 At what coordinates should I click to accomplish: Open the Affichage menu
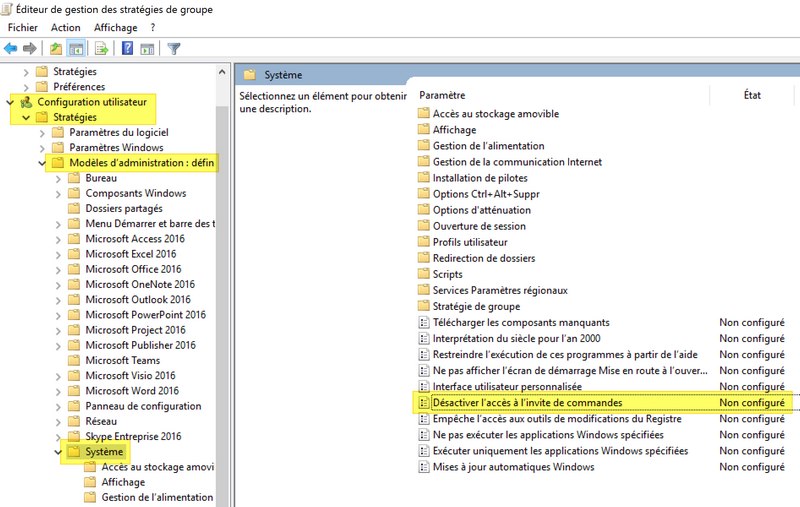pos(115,27)
